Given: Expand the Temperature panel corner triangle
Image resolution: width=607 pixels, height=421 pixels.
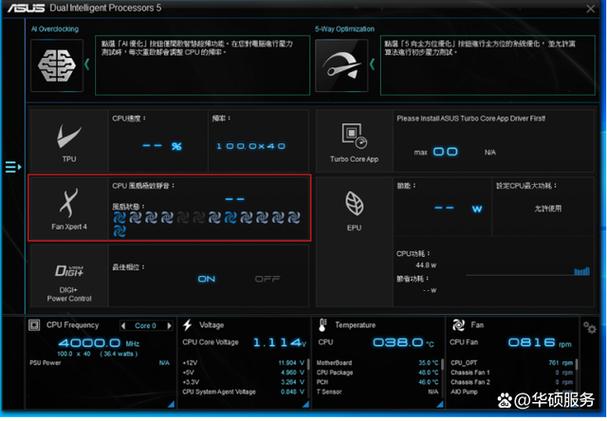Looking at the screenshot, I should coord(440,404).
